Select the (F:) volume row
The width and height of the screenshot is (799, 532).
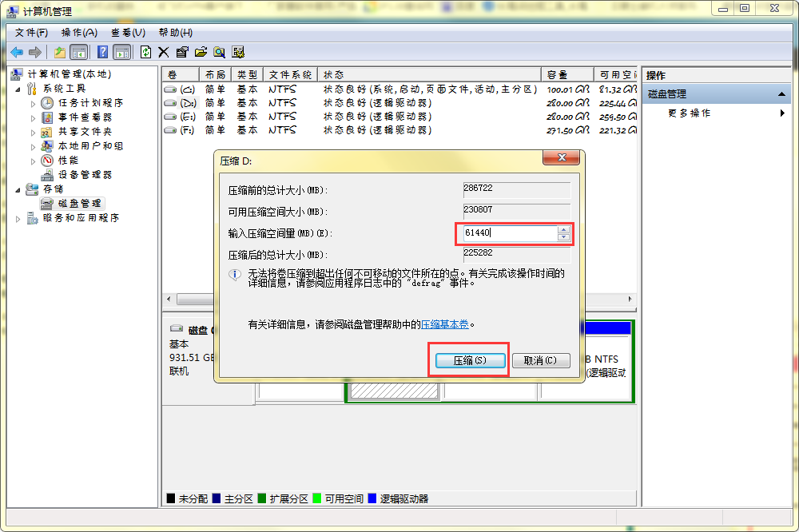click(399, 130)
